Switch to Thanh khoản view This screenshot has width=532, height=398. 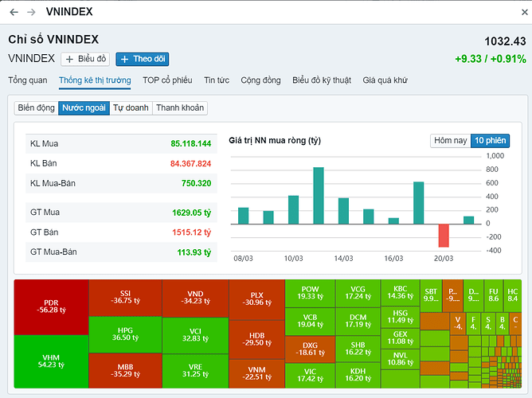[x=179, y=107]
